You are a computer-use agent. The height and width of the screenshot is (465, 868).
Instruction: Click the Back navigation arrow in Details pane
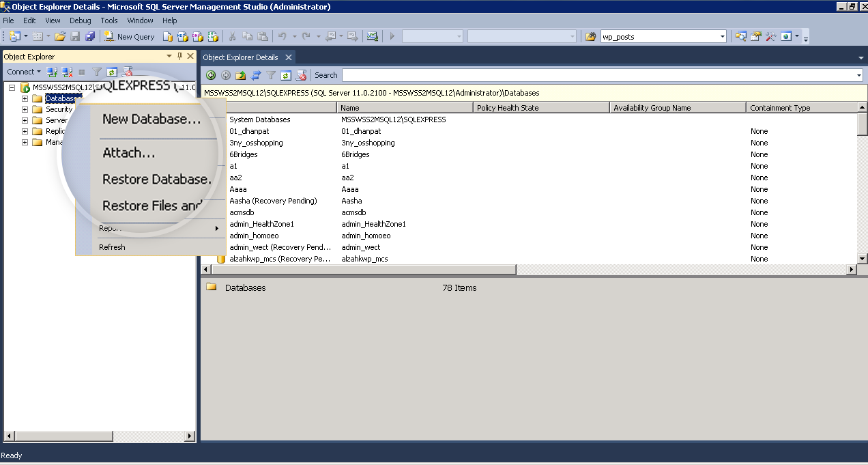point(212,75)
